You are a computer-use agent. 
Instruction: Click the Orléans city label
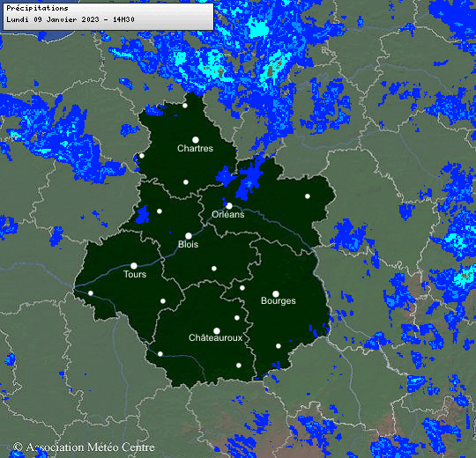coord(228,214)
